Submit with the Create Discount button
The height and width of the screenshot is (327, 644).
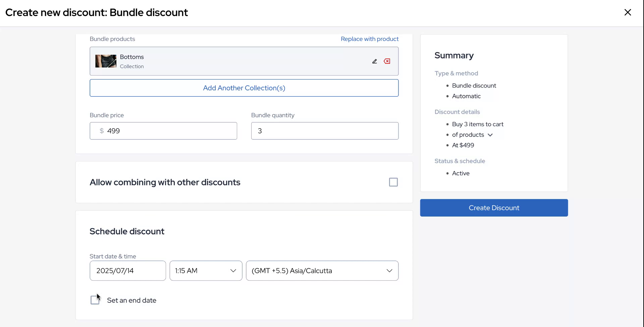pos(494,208)
